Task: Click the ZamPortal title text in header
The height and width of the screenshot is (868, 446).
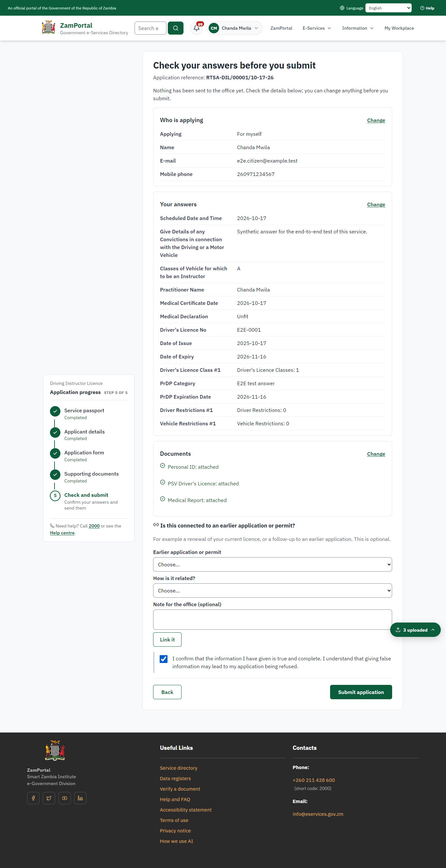Action: [76, 25]
